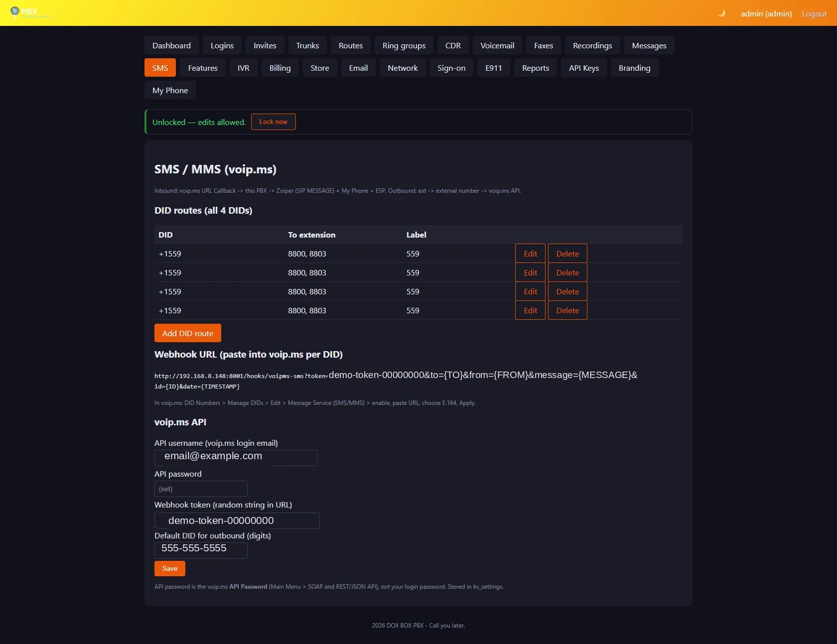Viewport: 837px width, 644px height.
Task: Switch to the Recordings tab
Action: [x=592, y=45]
